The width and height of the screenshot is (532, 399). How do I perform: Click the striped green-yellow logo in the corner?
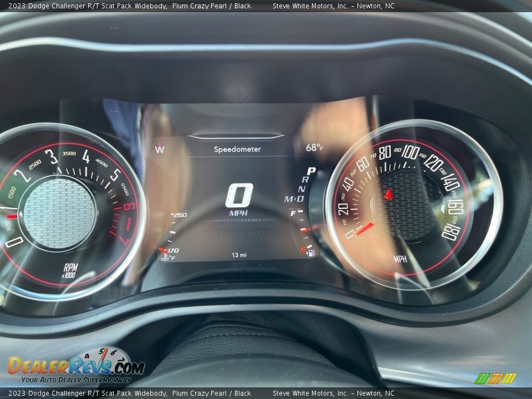click(x=495, y=378)
